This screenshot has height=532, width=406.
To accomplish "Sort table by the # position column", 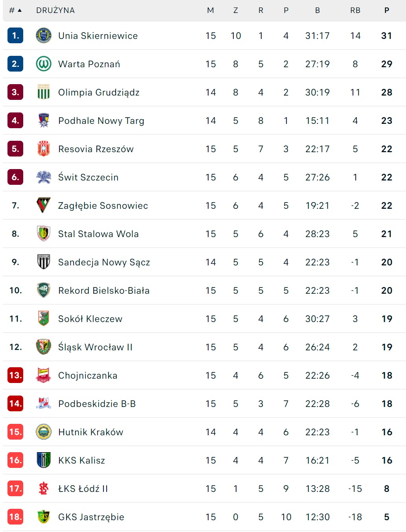I will pyautogui.click(x=15, y=10).
